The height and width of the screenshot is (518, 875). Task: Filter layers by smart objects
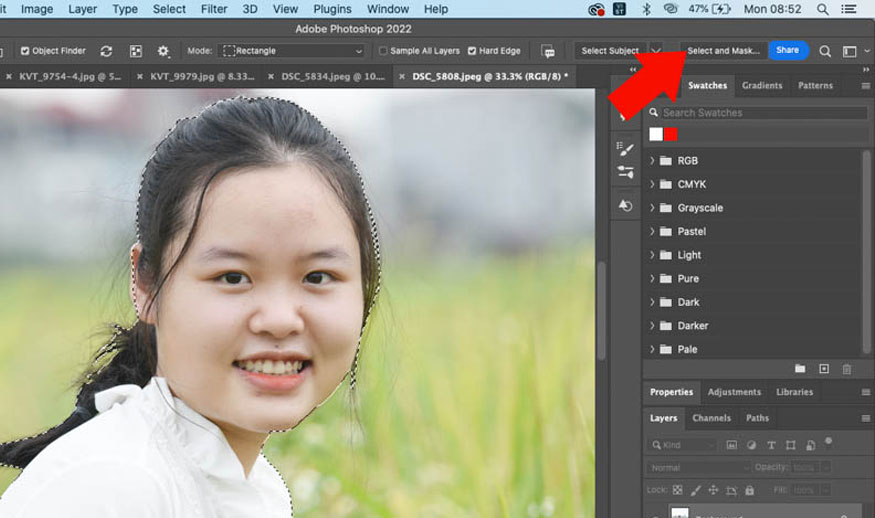click(810, 445)
